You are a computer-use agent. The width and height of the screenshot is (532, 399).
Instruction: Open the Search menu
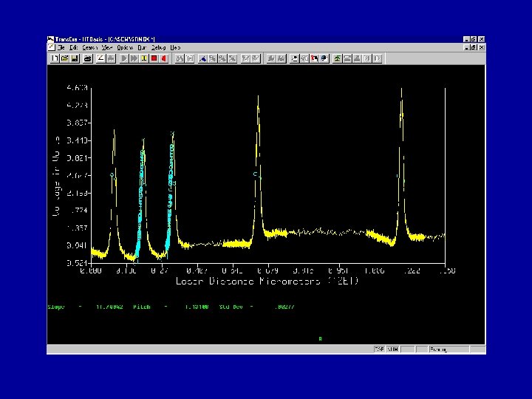click(x=90, y=47)
